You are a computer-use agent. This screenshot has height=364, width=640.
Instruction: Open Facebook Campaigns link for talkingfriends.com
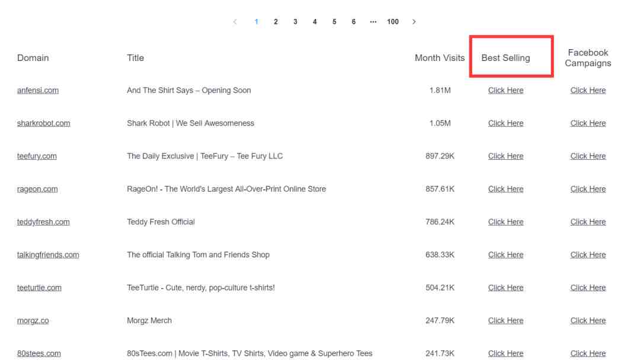[x=588, y=255]
